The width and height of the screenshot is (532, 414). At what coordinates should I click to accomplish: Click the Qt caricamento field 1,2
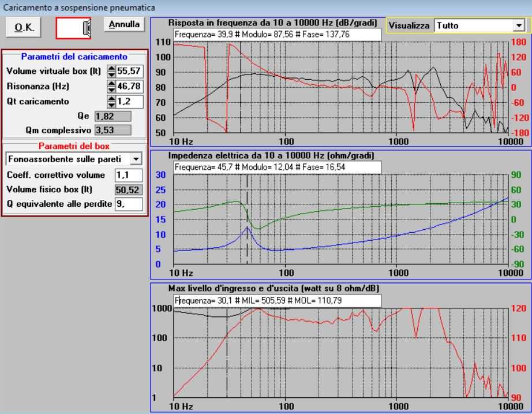130,102
